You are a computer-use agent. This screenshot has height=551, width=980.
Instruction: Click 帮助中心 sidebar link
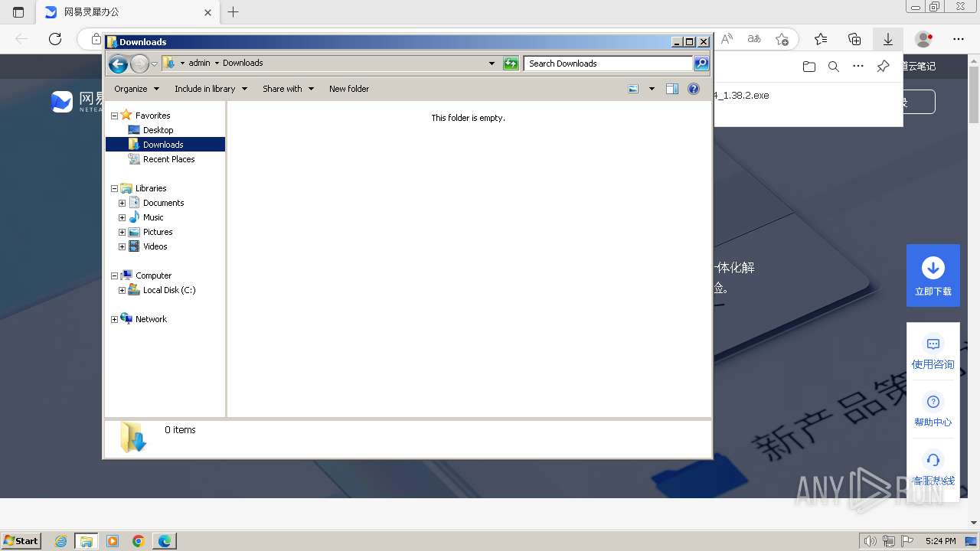933,411
